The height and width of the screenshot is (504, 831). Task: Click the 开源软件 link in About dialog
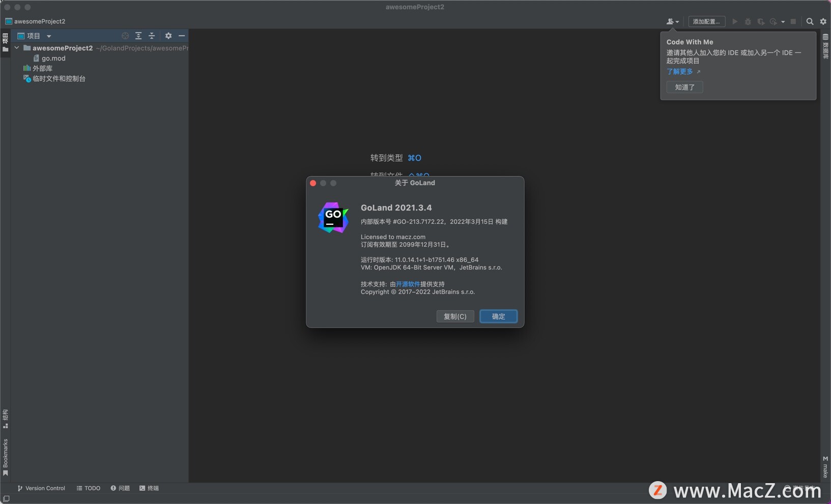point(408,284)
